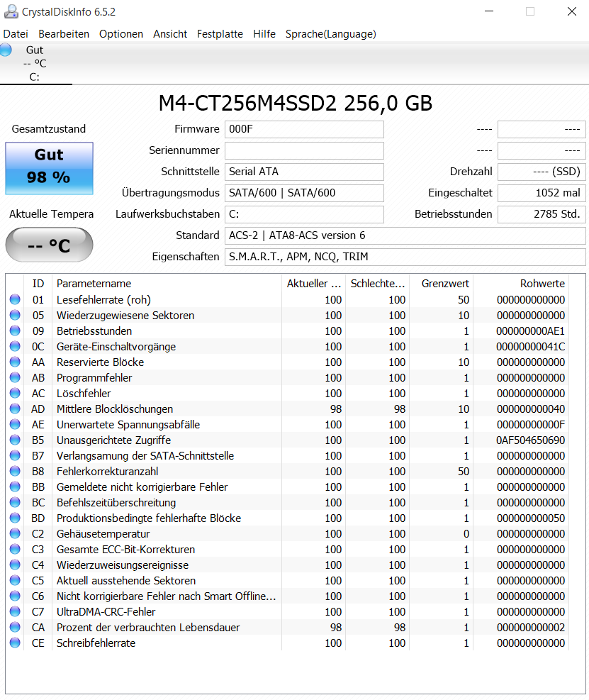Click the Schlechte... column header

point(378,284)
